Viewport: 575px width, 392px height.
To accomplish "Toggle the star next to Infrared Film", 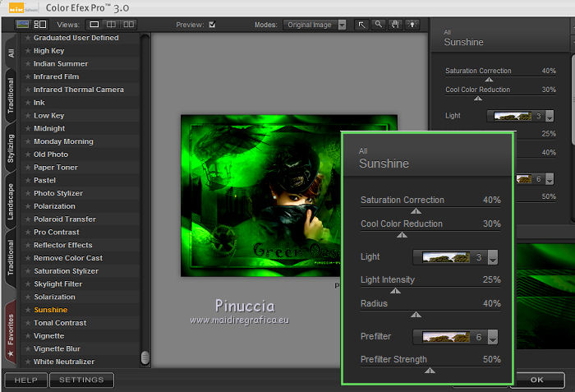I will point(27,76).
